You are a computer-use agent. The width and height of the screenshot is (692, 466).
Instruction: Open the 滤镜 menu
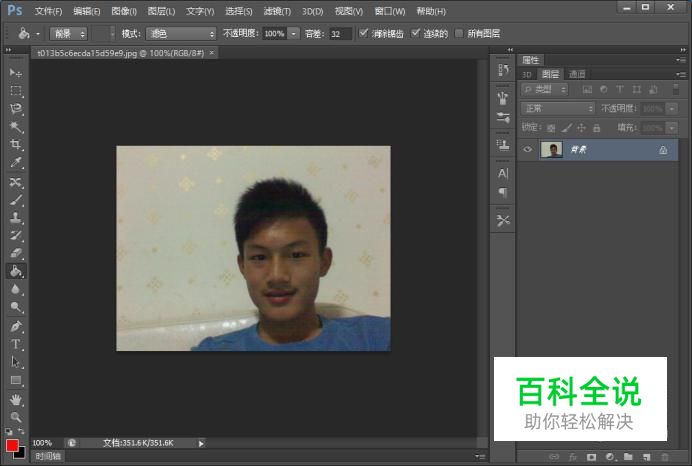[x=277, y=11]
